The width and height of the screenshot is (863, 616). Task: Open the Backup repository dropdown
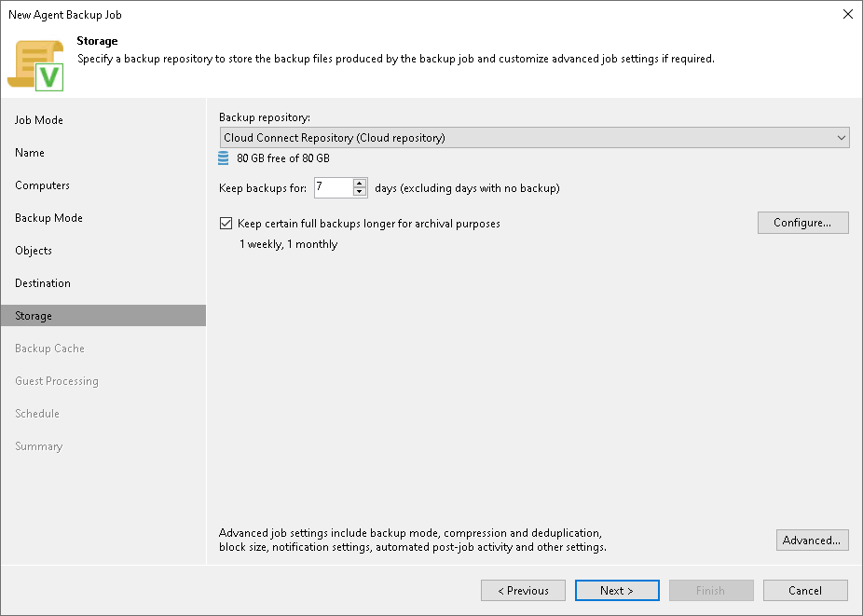[534, 137]
